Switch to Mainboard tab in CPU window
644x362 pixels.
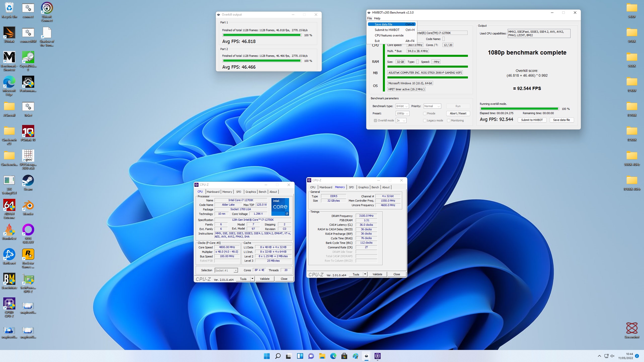tap(213, 192)
